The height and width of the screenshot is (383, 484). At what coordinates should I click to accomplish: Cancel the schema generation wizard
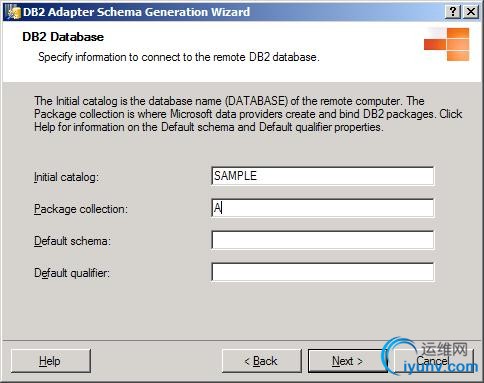pyautogui.click(x=433, y=361)
